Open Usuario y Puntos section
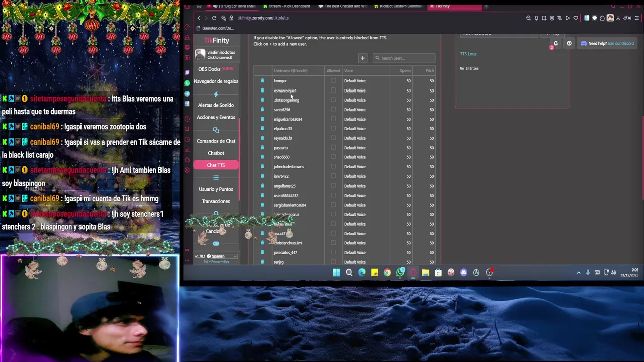The height and width of the screenshot is (362, 644). tap(216, 189)
